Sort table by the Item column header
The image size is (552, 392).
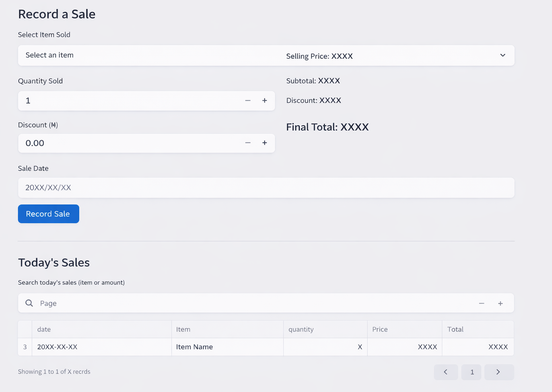[x=183, y=329]
